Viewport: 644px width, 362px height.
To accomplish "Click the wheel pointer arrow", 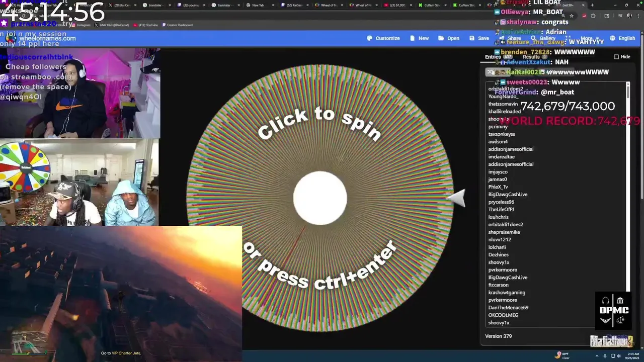I will coord(456,199).
